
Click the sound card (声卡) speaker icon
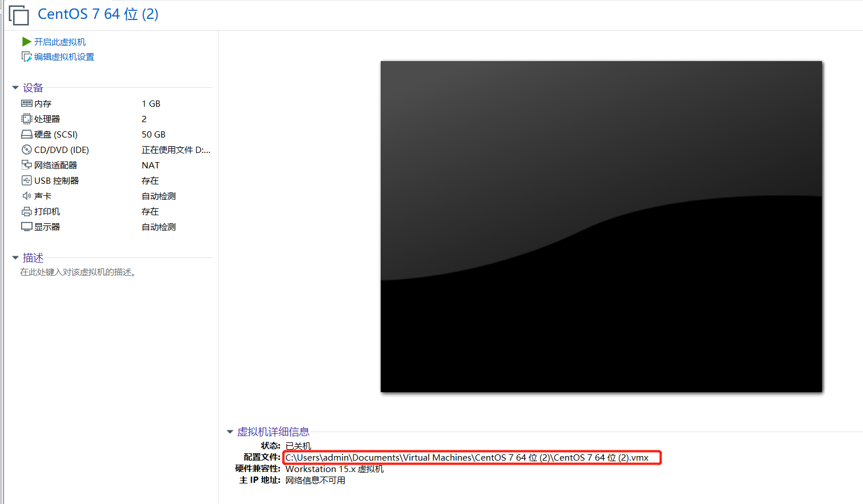[x=27, y=196]
